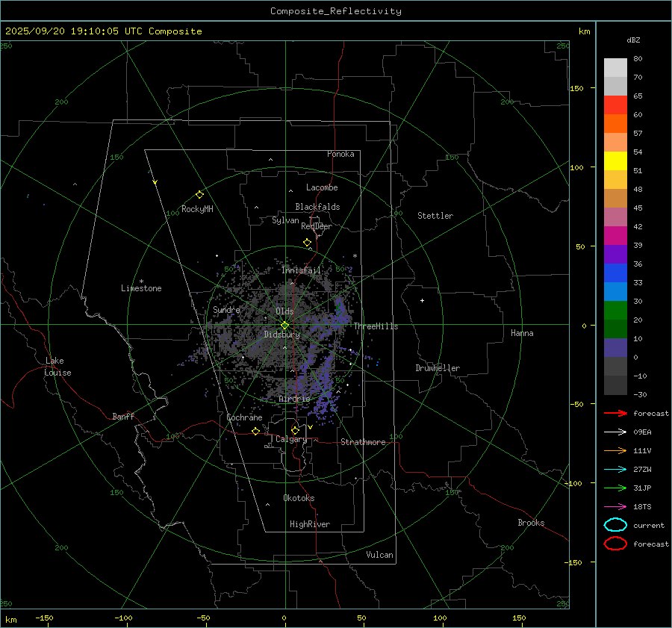The height and width of the screenshot is (628, 672).
Task: Click yellow diamond marker below RedDeer label
Action: pyautogui.click(x=307, y=243)
